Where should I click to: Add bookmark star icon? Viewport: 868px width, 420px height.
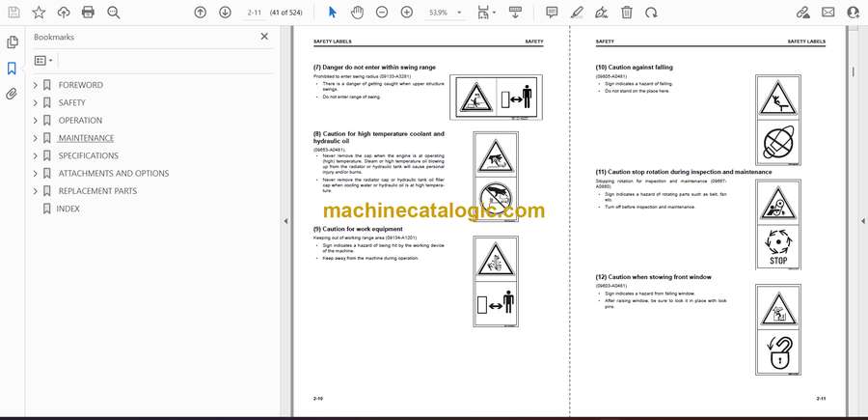tap(39, 13)
